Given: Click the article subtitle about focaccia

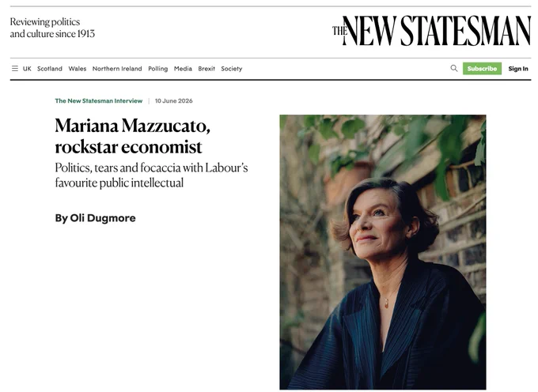Looking at the screenshot, I should (151, 175).
